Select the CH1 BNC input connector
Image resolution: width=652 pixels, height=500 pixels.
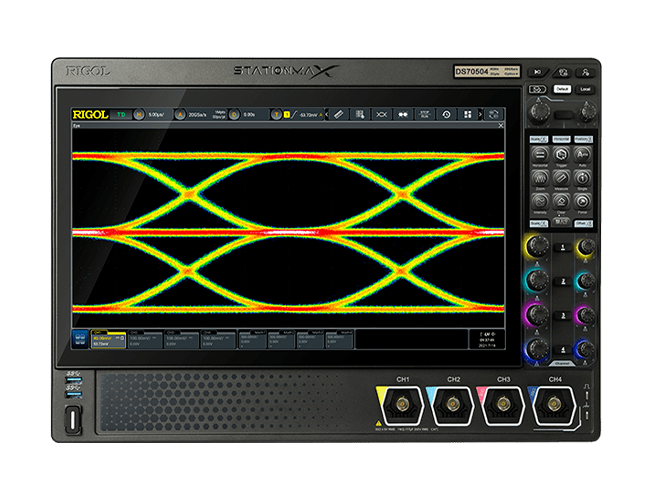tap(402, 404)
